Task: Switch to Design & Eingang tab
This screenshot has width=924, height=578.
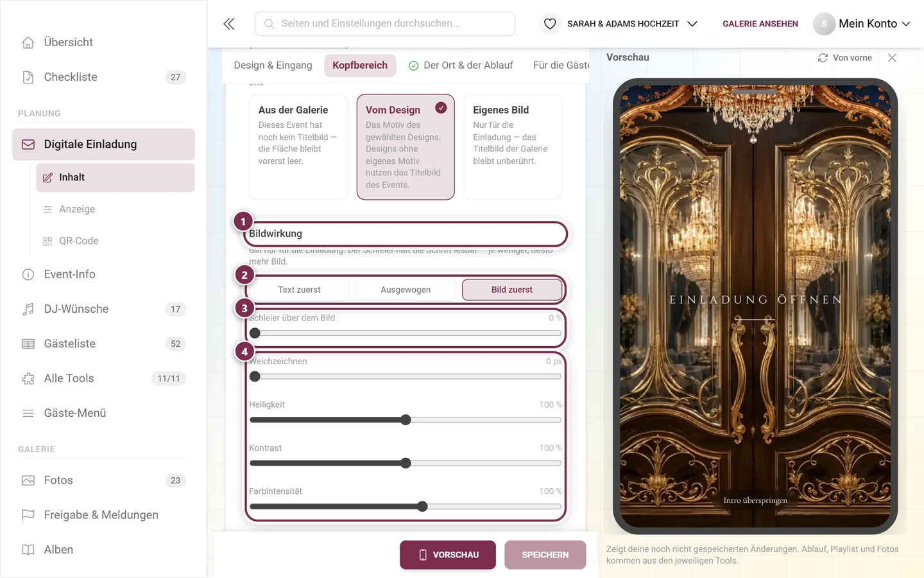Action: (273, 66)
